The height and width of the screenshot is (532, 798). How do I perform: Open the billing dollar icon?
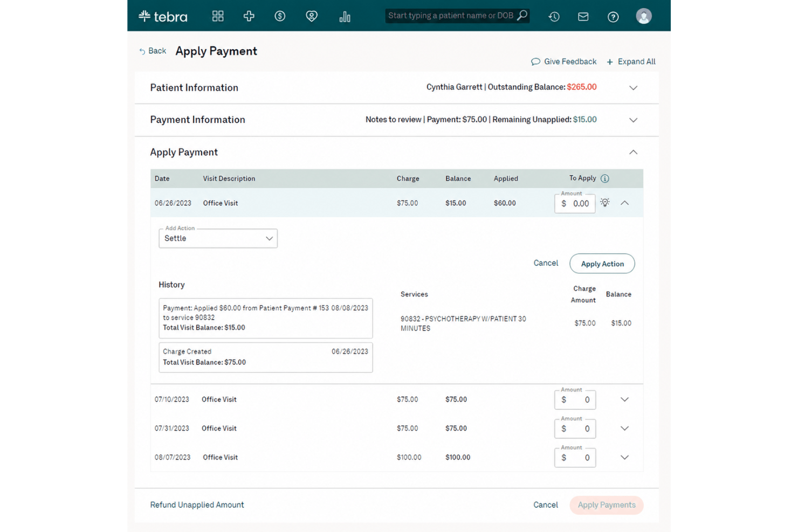(x=280, y=16)
